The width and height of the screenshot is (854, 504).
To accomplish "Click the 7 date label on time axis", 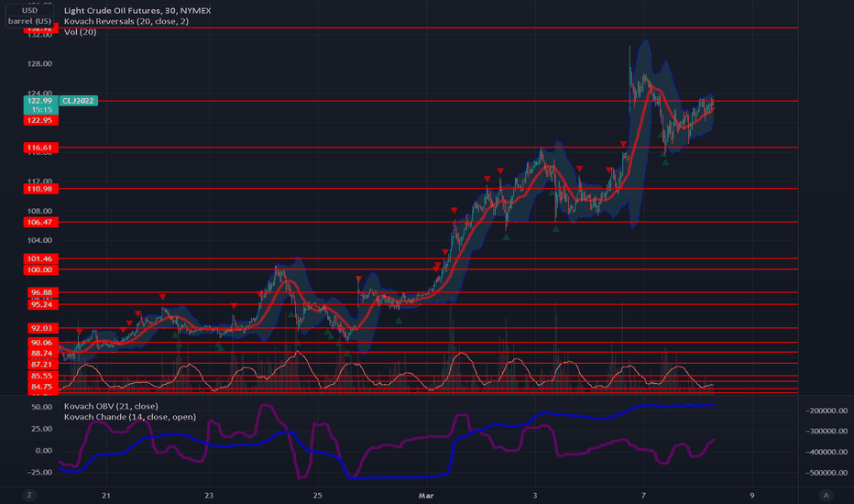I will pyautogui.click(x=643, y=495).
